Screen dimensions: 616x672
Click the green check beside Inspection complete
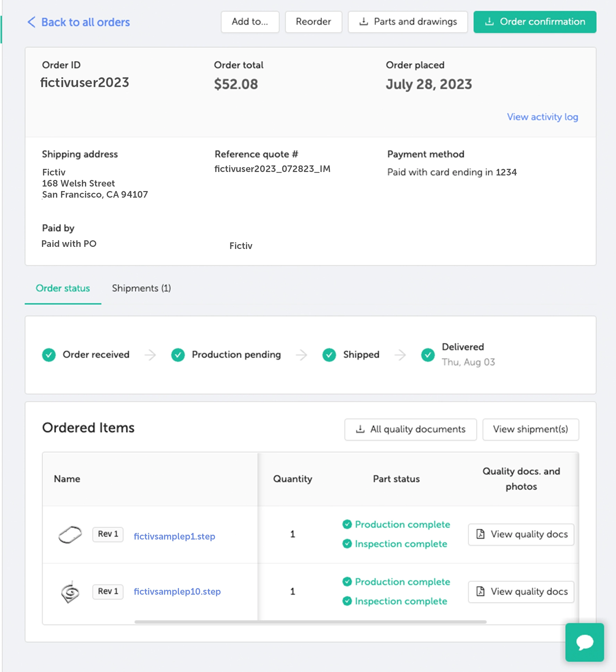347,544
